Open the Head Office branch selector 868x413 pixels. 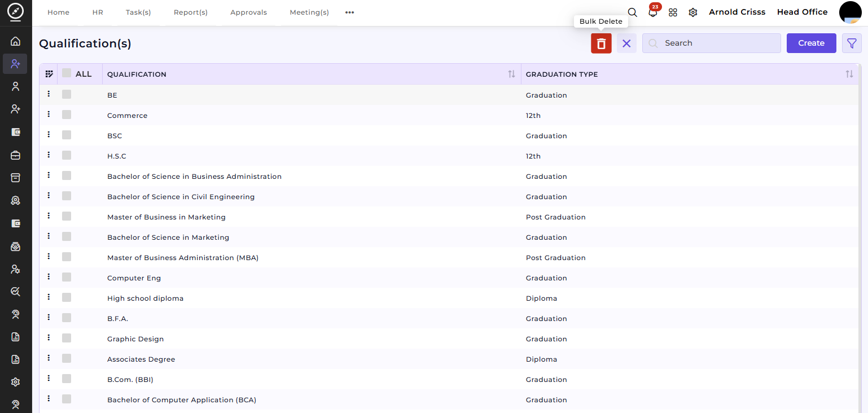click(802, 12)
